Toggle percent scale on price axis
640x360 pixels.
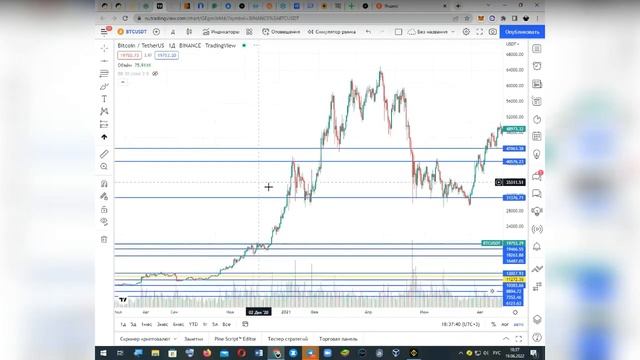pyautogui.click(x=493, y=324)
